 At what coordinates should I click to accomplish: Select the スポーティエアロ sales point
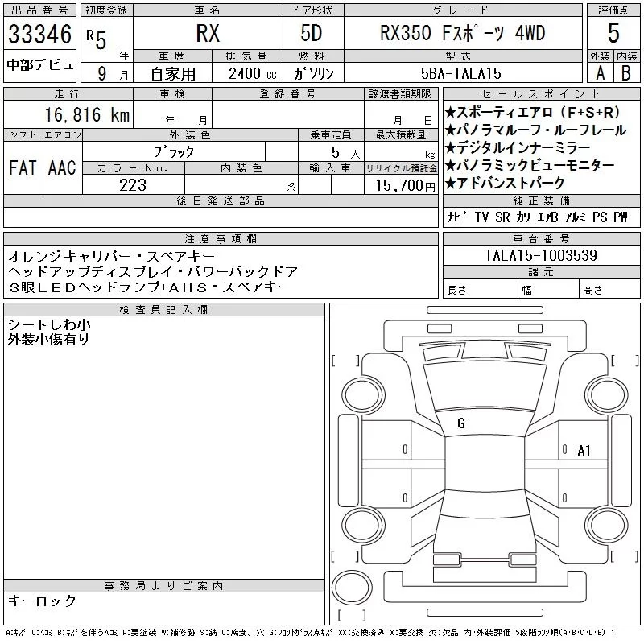532,112
